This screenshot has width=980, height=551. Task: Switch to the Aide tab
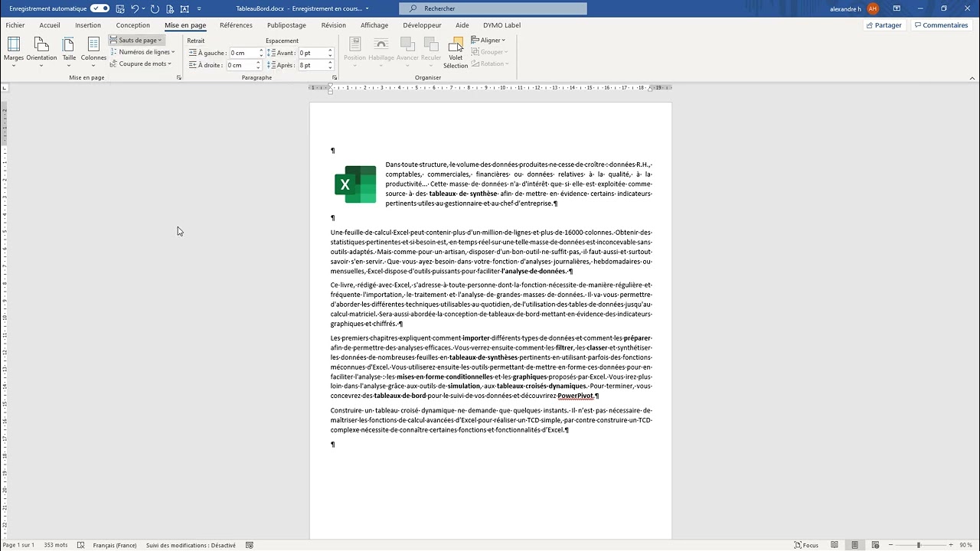click(462, 25)
